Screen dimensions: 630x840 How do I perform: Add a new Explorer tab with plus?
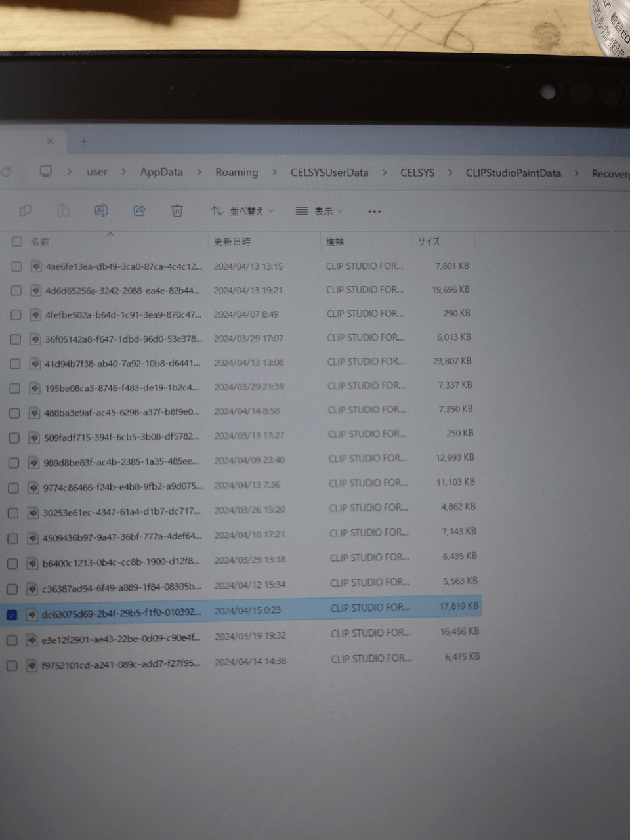[84, 141]
